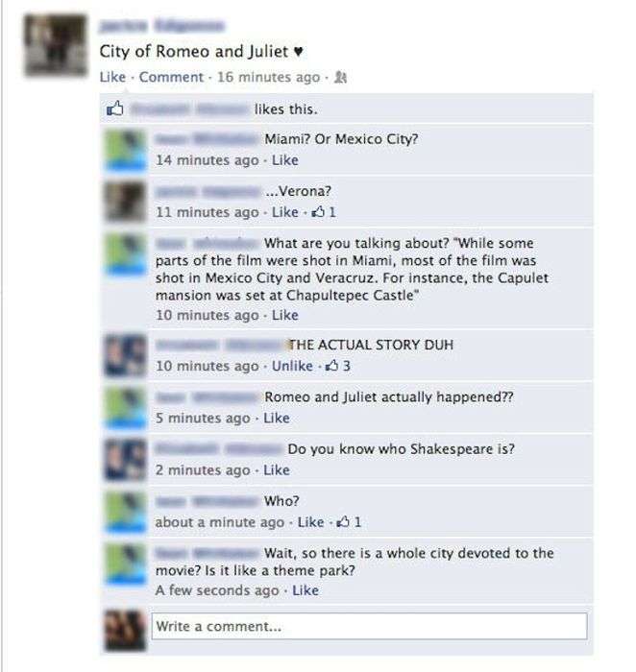Like the "Do you know who Shakespeare is?" comment
The width and height of the screenshot is (636, 672).
[277, 470]
